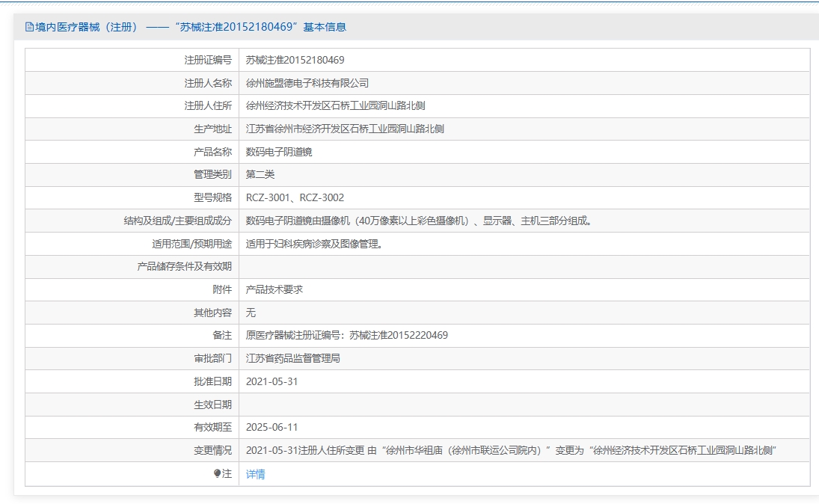Select registration number 苏械注准20152180469 cell

(295, 60)
